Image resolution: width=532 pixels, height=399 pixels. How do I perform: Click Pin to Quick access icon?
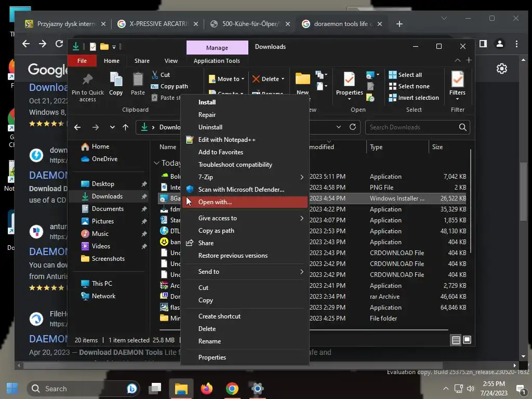[87, 79]
